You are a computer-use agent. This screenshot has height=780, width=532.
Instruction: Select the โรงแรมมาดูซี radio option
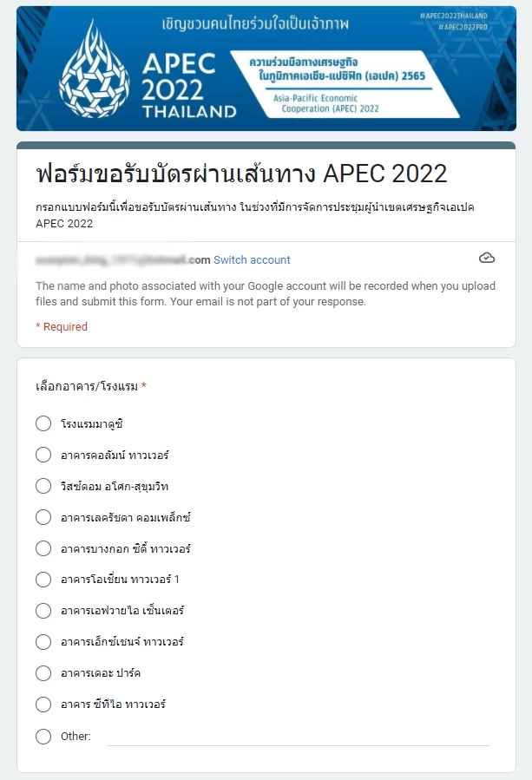(x=43, y=423)
